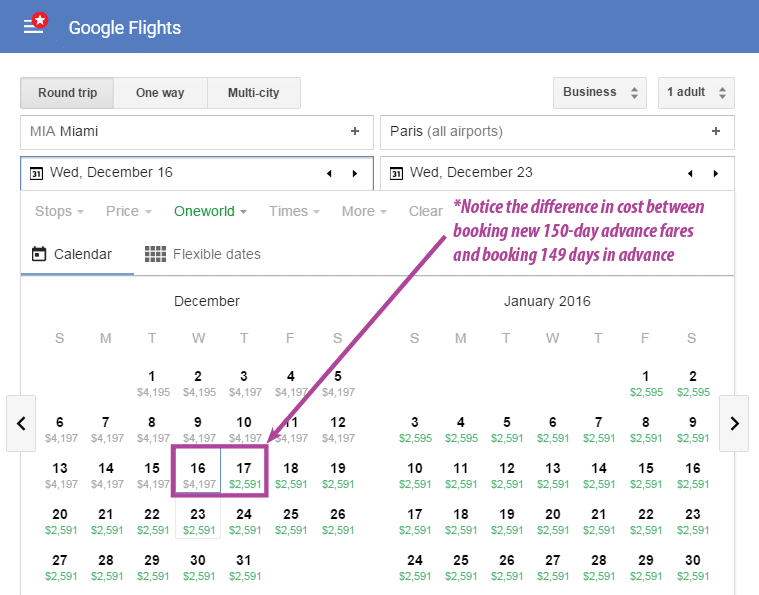Select December 2 priced $4,195
This screenshot has width=759, height=595.
(x=198, y=383)
